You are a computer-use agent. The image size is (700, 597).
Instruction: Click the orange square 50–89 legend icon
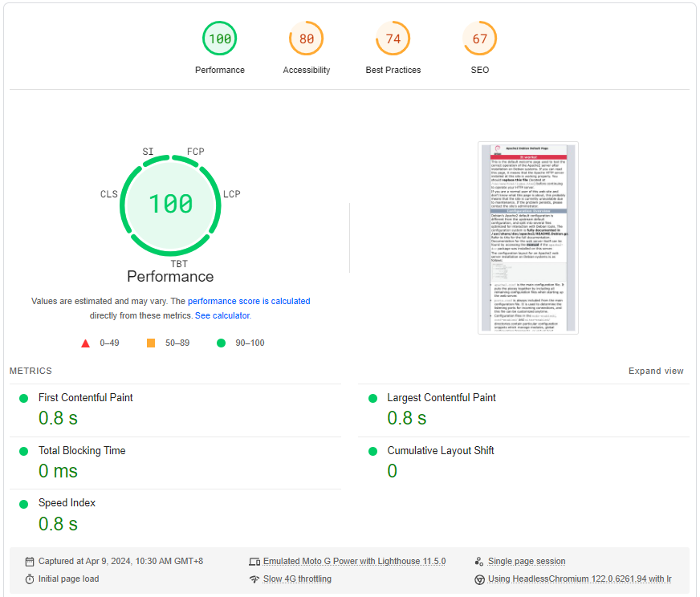point(151,343)
